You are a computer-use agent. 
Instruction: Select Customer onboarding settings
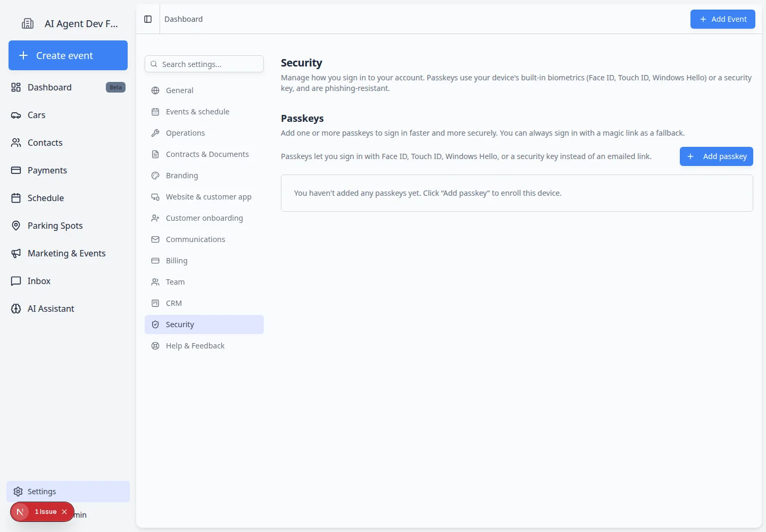[x=204, y=218]
